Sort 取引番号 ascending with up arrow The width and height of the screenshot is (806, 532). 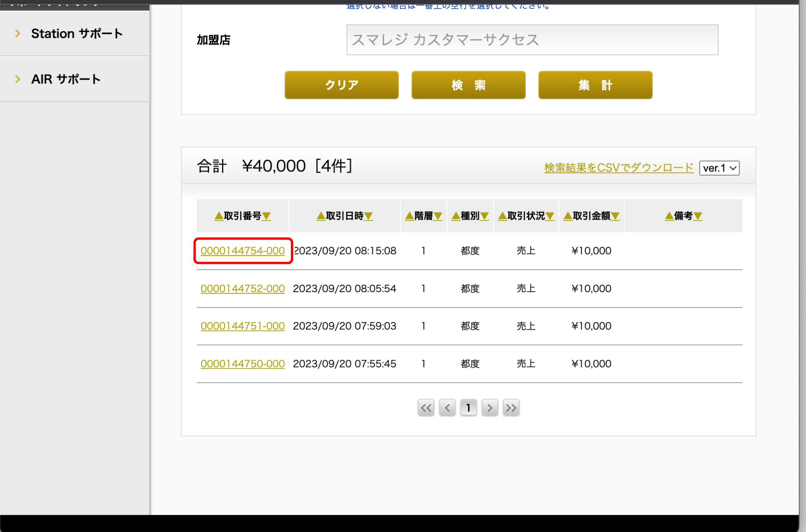(219, 216)
